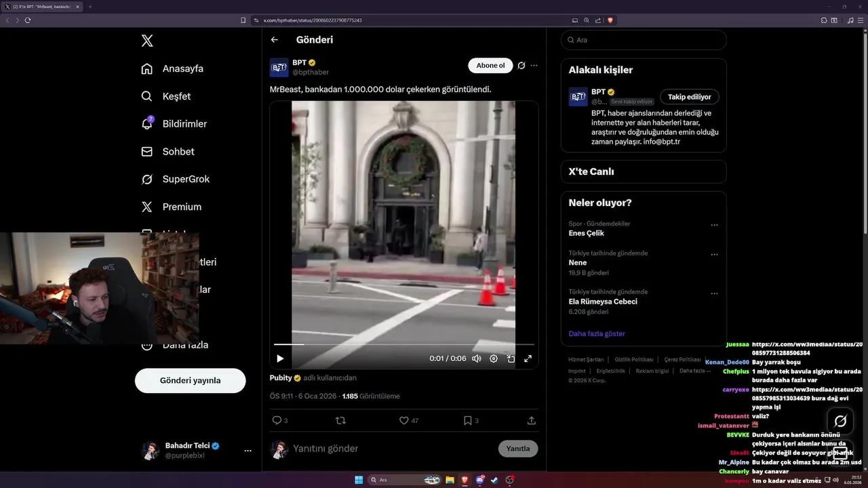Open Erişilebilirlik footer link
Screen dimensions: 868x488
(x=611, y=371)
